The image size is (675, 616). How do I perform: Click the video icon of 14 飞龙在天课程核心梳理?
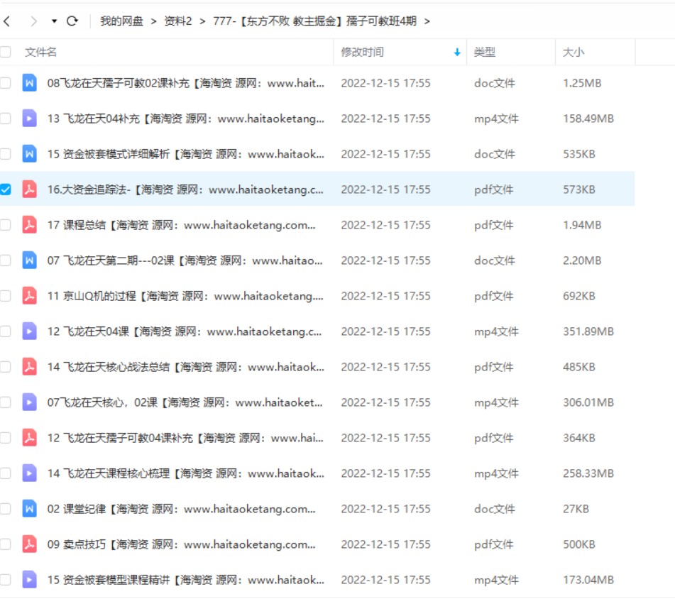29,473
